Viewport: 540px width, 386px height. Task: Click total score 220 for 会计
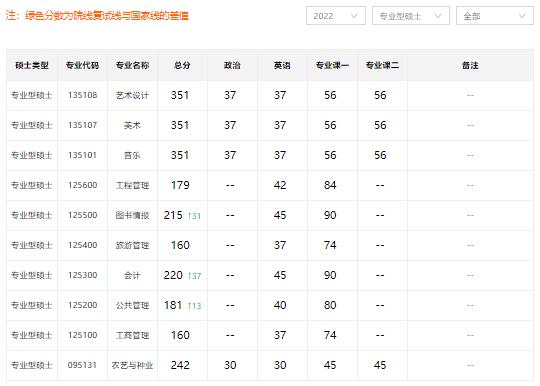click(173, 275)
